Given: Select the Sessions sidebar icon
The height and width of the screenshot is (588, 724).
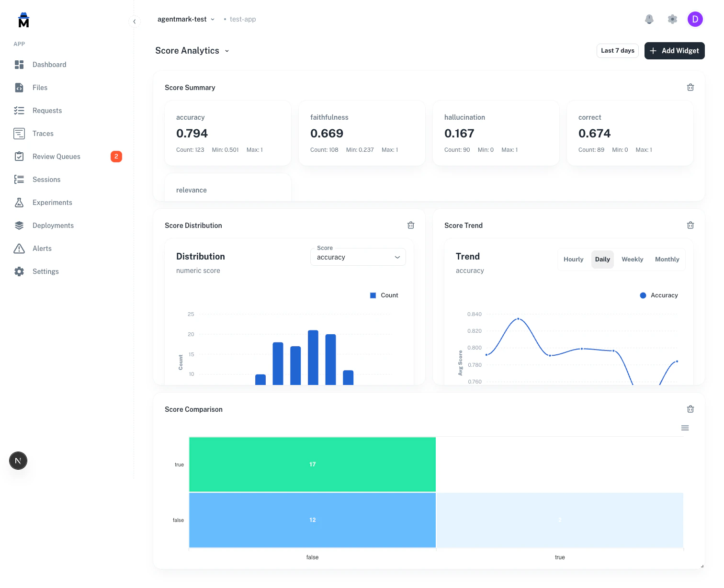Looking at the screenshot, I should pyautogui.click(x=19, y=180).
